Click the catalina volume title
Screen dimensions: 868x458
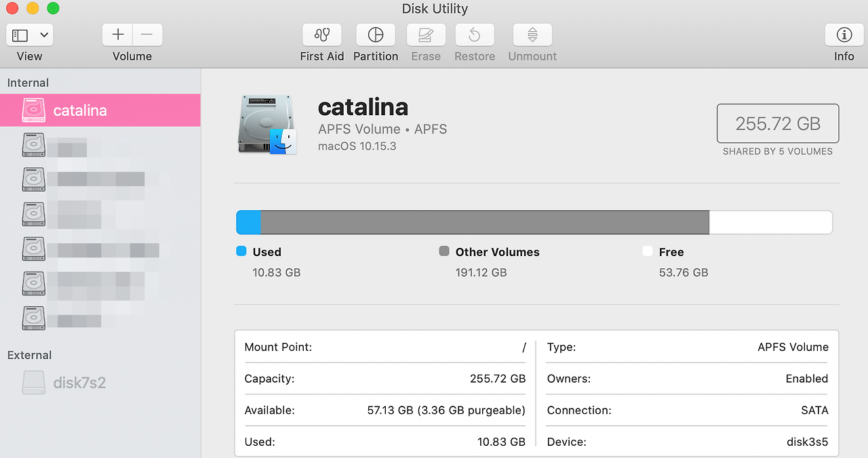363,107
